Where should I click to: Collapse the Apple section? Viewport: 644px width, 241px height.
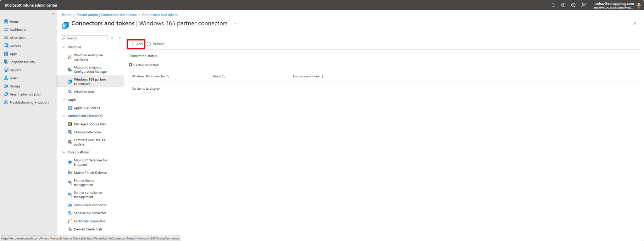[x=64, y=100]
